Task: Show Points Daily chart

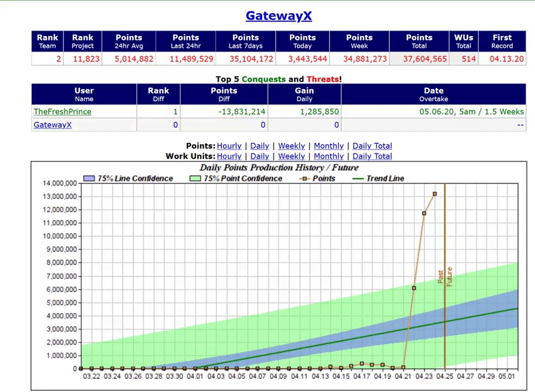Action: (260, 146)
